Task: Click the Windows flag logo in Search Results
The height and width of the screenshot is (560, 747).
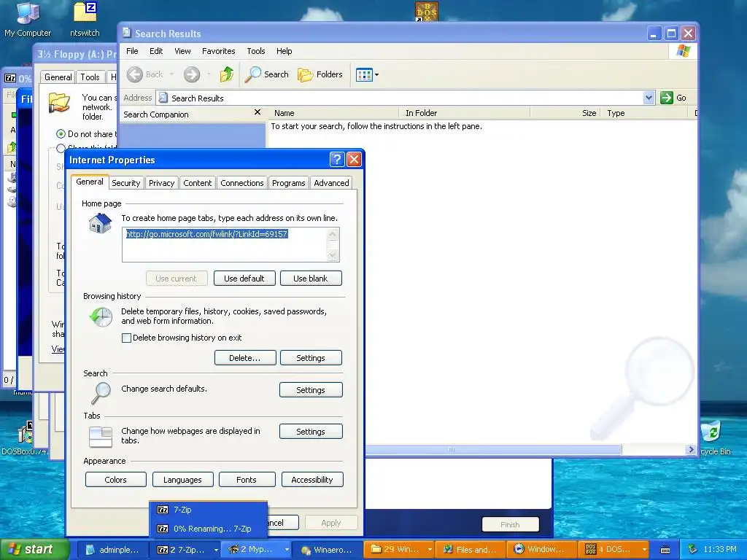Action: pos(683,51)
